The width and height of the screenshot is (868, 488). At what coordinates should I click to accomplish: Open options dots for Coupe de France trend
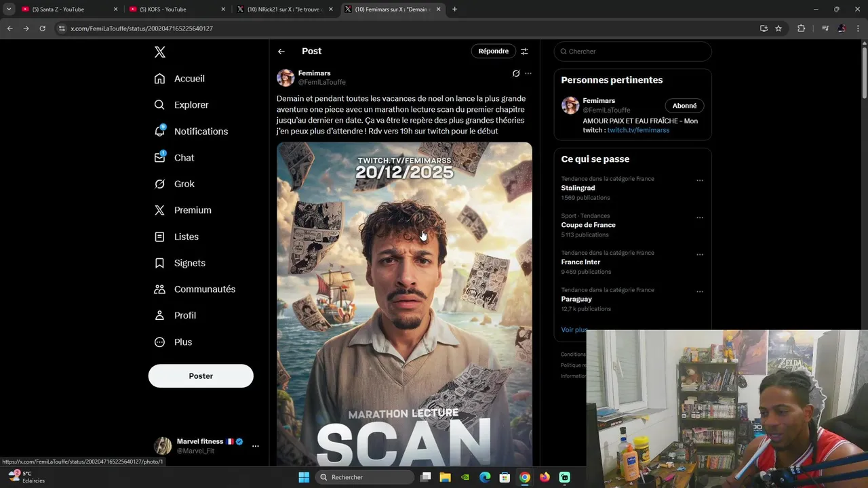[700, 218]
